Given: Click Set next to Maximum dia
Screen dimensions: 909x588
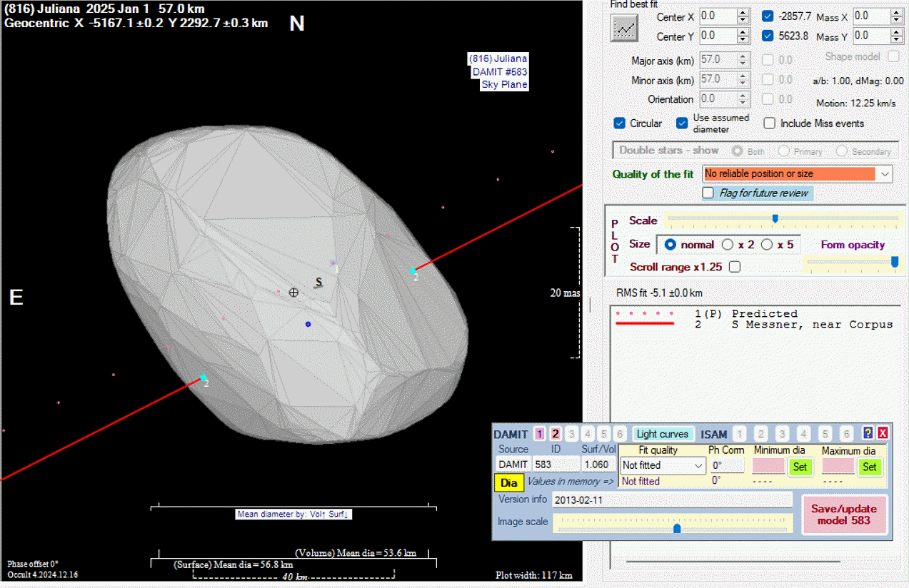Looking at the screenshot, I should click(869, 467).
